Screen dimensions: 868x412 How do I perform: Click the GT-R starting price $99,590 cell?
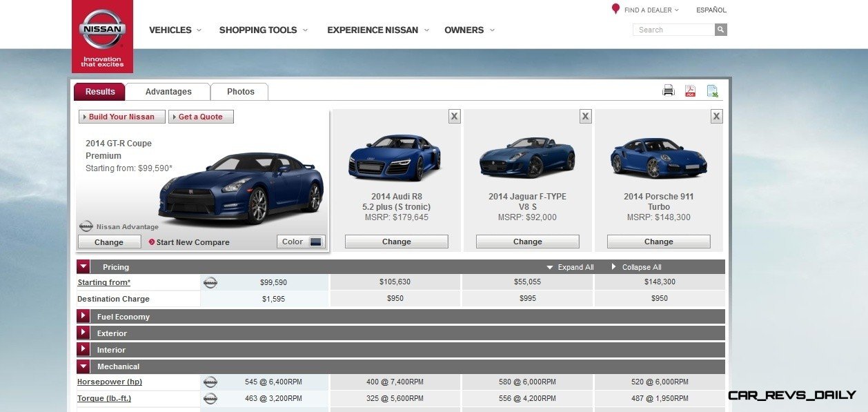click(273, 283)
